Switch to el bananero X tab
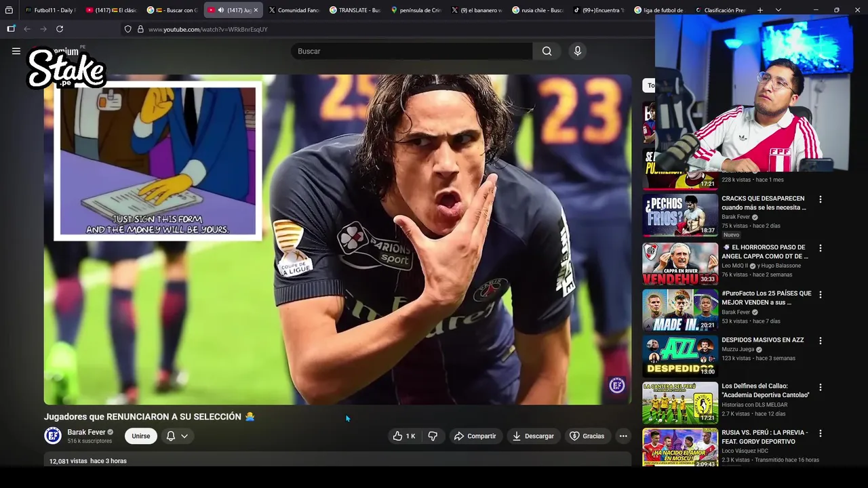The image size is (868, 488). [x=477, y=10]
